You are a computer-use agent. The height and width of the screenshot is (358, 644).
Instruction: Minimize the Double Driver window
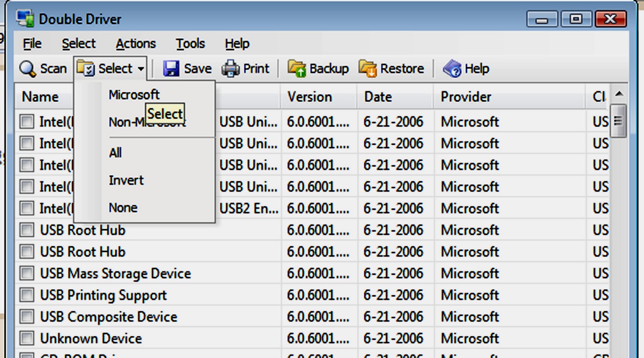[x=542, y=19]
